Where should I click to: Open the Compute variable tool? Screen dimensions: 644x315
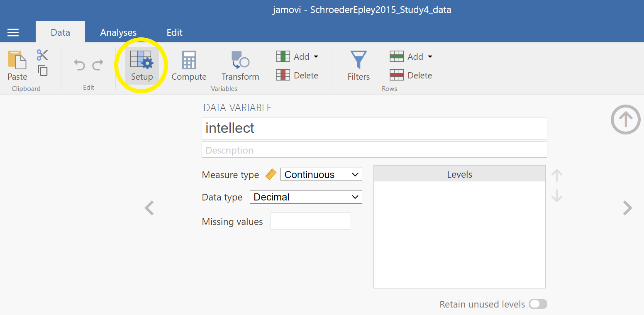pos(189,61)
